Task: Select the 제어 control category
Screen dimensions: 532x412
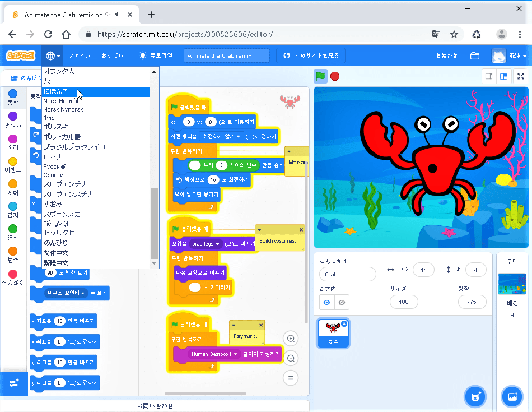Action: pos(13,187)
